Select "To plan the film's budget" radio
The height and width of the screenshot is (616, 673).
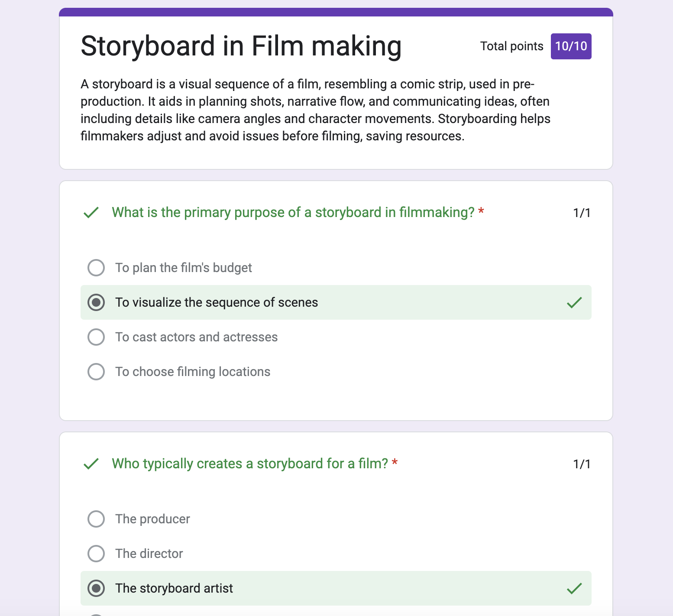coord(96,268)
